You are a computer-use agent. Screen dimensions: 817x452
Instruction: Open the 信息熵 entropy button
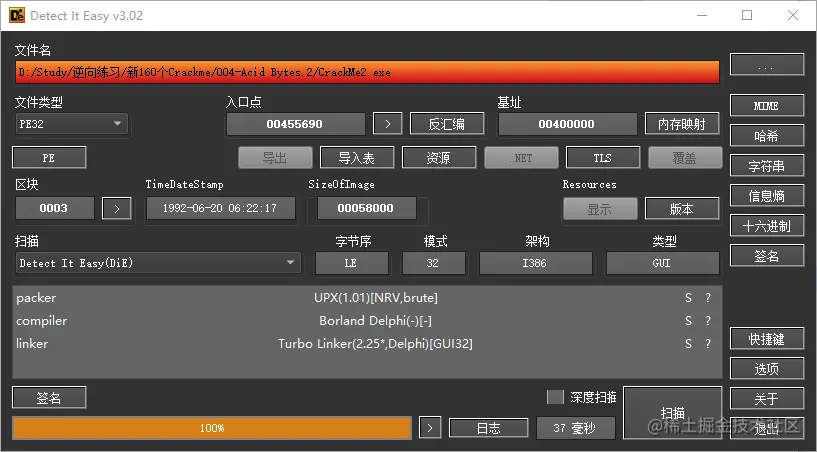pos(767,196)
